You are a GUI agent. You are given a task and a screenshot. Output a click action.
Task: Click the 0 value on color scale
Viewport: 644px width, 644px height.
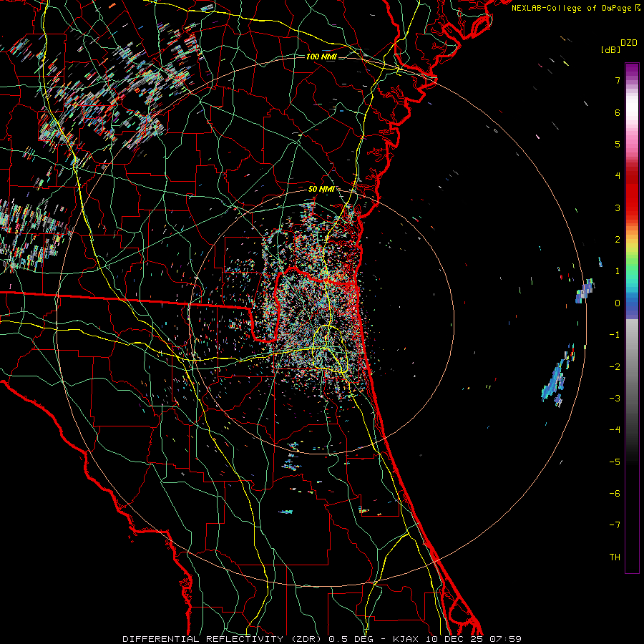pyautogui.click(x=618, y=303)
